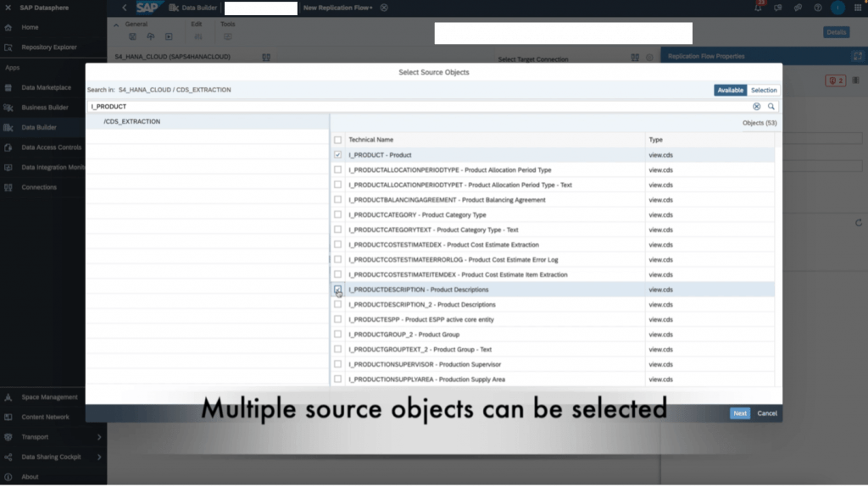
Task: Open Data Marketplace app
Action: (46, 87)
